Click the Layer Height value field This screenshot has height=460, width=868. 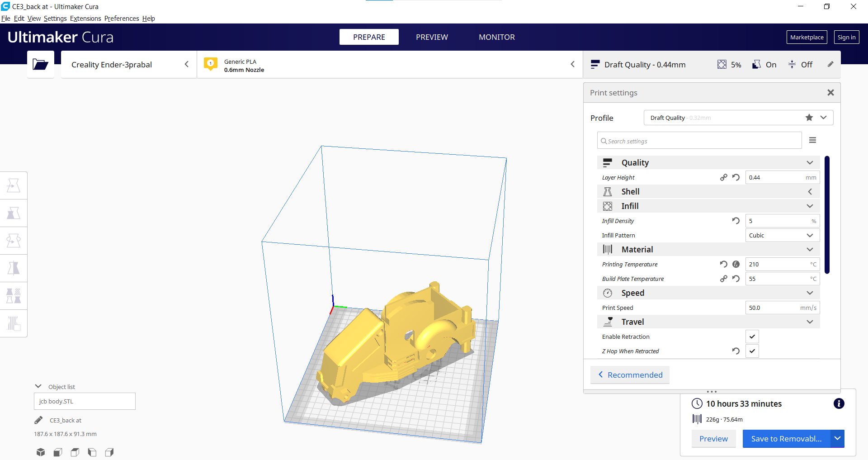pyautogui.click(x=783, y=177)
